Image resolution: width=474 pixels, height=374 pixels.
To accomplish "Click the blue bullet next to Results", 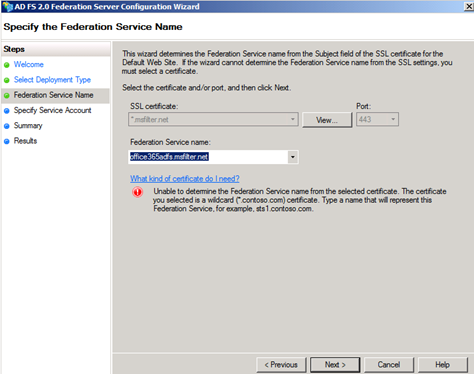I will 7,141.
